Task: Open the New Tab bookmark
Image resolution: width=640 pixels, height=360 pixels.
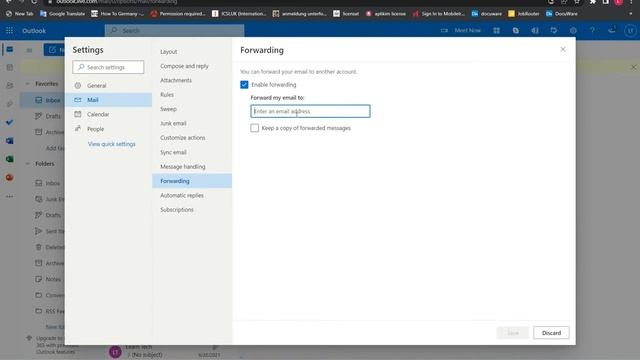Action: [x=20, y=13]
